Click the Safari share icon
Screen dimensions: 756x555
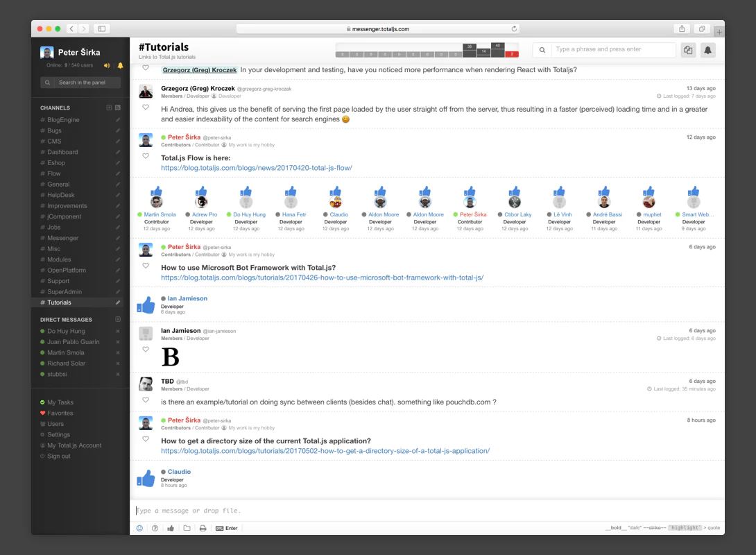(x=682, y=29)
